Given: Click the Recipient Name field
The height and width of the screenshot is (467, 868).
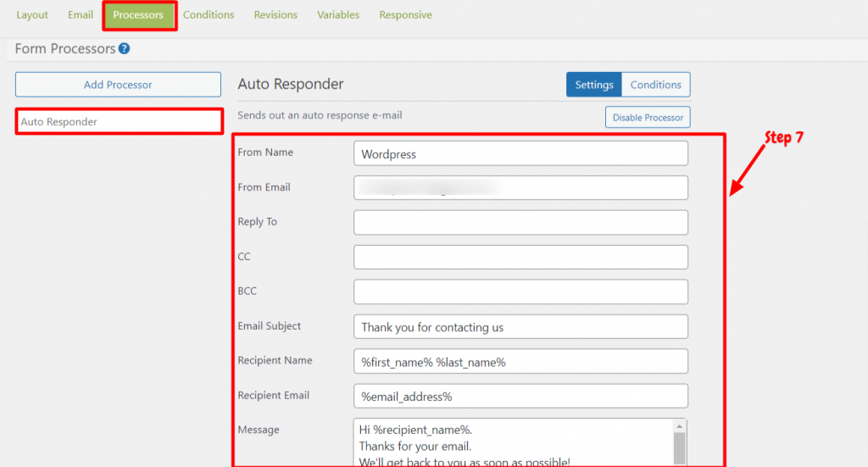Looking at the screenshot, I should click(521, 361).
